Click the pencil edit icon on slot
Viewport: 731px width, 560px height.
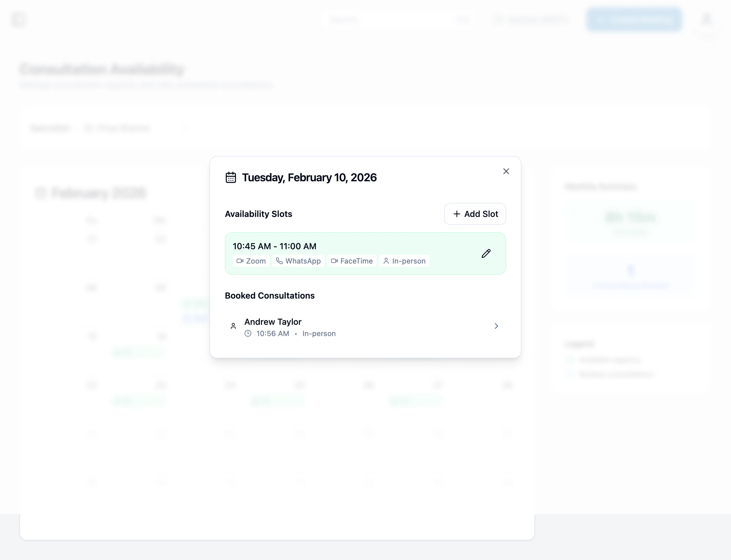click(x=486, y=254)
